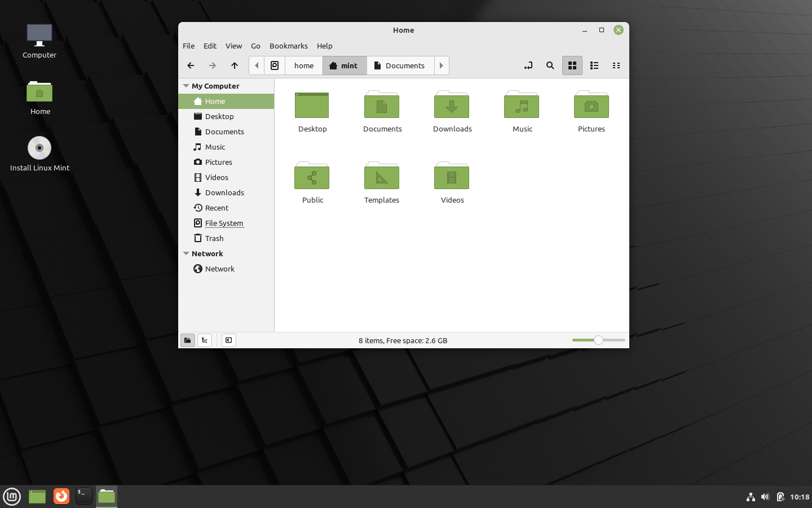
Task: Toggle the editable location bar
Action: pos(528,65)
